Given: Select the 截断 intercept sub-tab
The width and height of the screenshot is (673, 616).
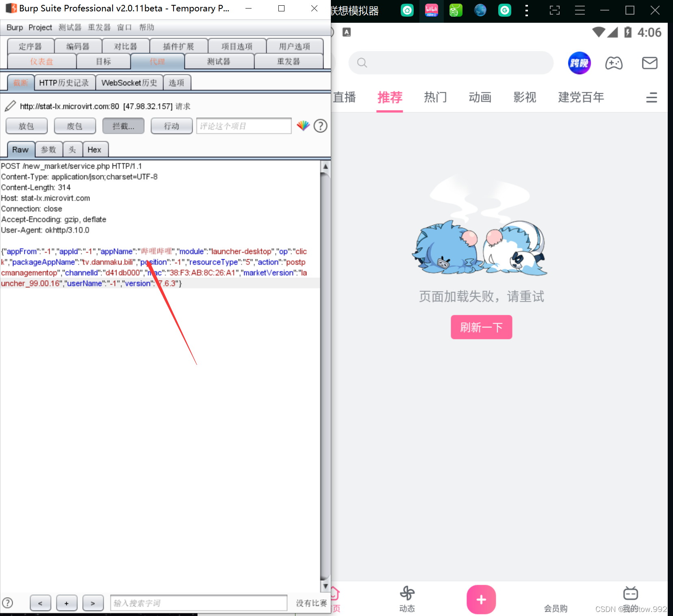Looking at the screenshot, I should click(x=20, y=83).
